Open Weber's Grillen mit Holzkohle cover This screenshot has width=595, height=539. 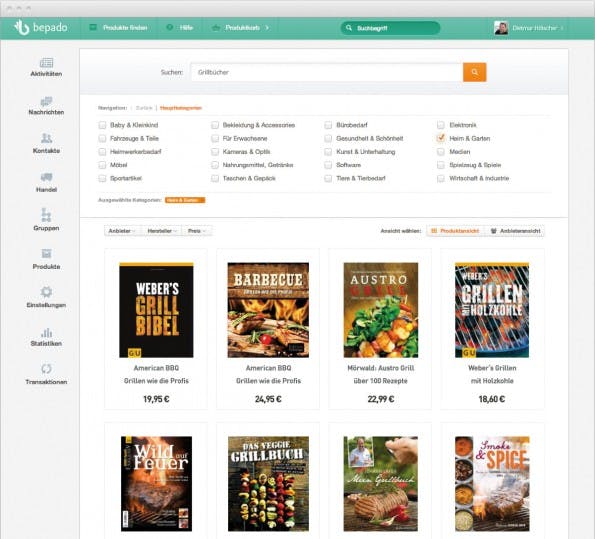[492, 310]
